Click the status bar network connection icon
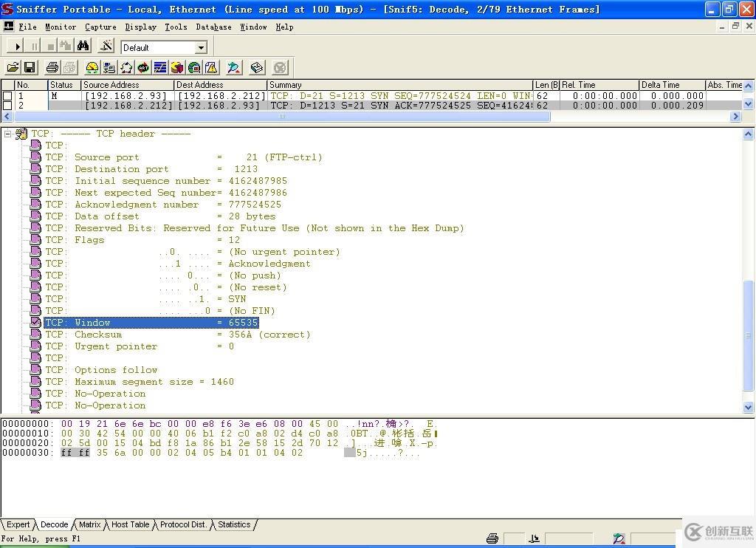The width and height of the screenshot is (756, 548). click(534, 538)
